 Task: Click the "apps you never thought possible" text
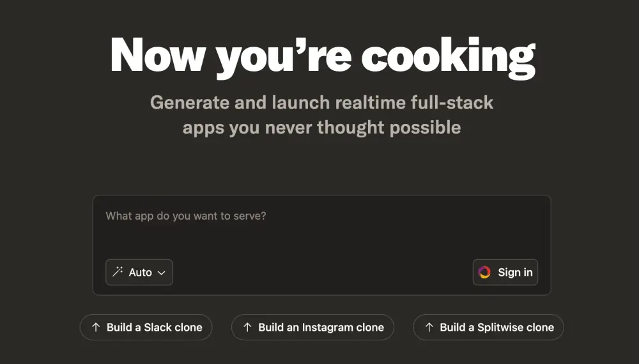(321, 128)
